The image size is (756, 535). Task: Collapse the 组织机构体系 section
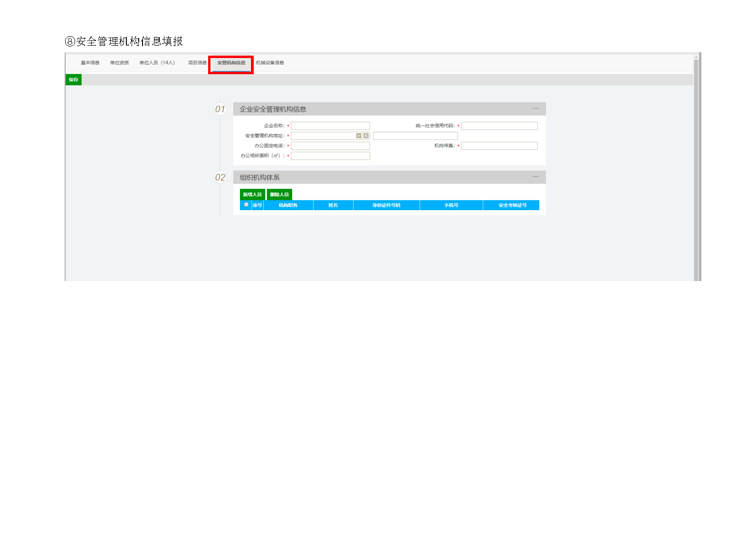point(536,177)
